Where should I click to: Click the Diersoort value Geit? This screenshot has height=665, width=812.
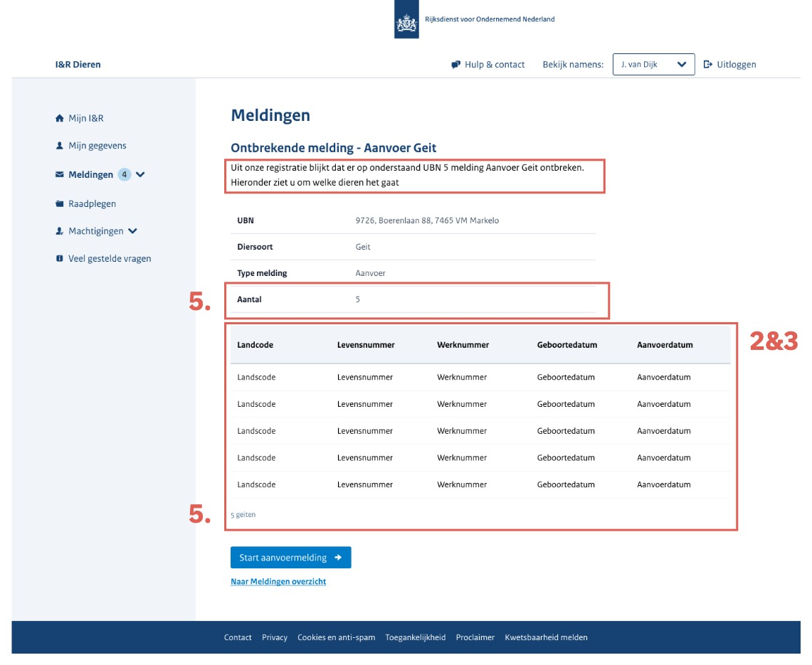click(x=363, y=247)
